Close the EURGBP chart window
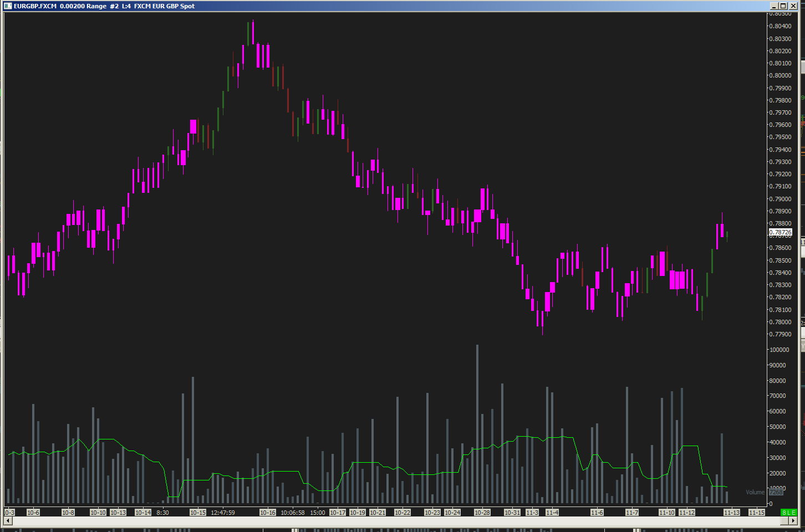805x532 pixels. (x=793, y=6)
